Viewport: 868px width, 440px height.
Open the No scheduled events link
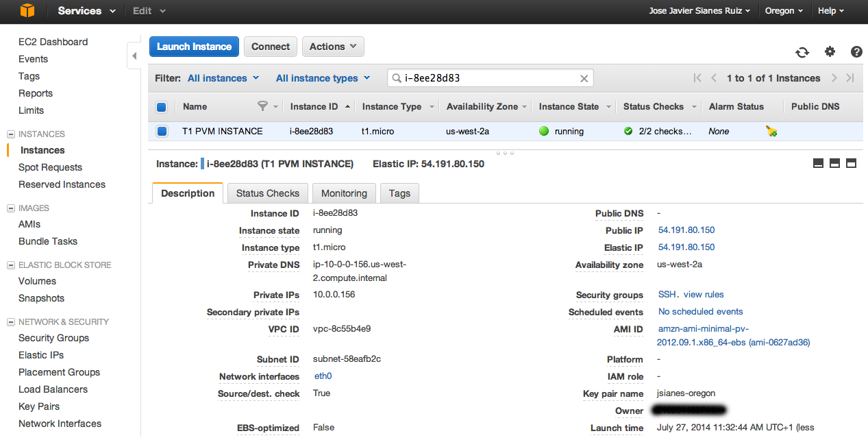tap(701, 312)
